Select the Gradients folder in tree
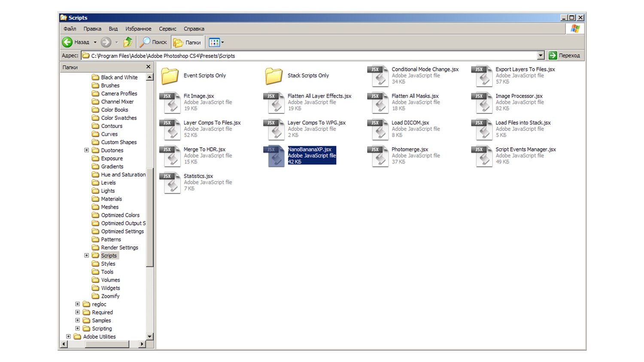Image resolution: width=644 pixels, height=362 pixels. click(x=108, y=167)
